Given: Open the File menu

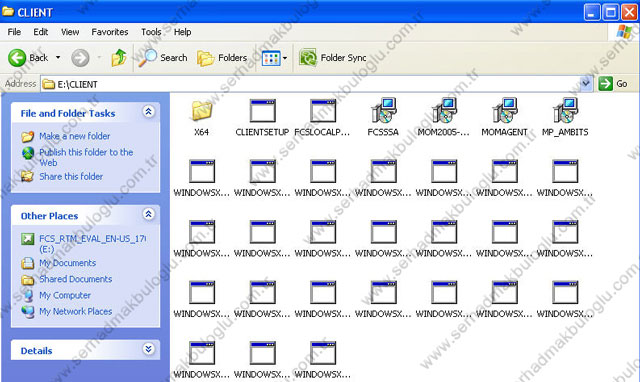Looking at the screenshot, I should tap(14, 32).
